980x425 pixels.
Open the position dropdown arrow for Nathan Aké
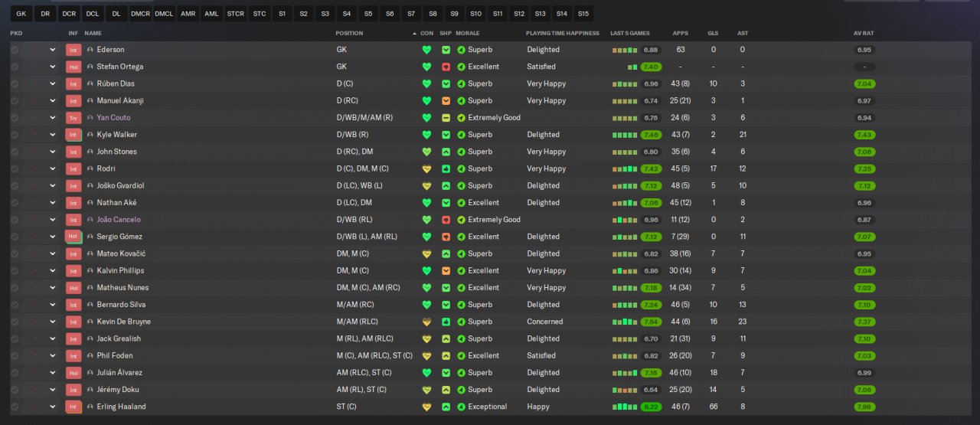[53, 203]
